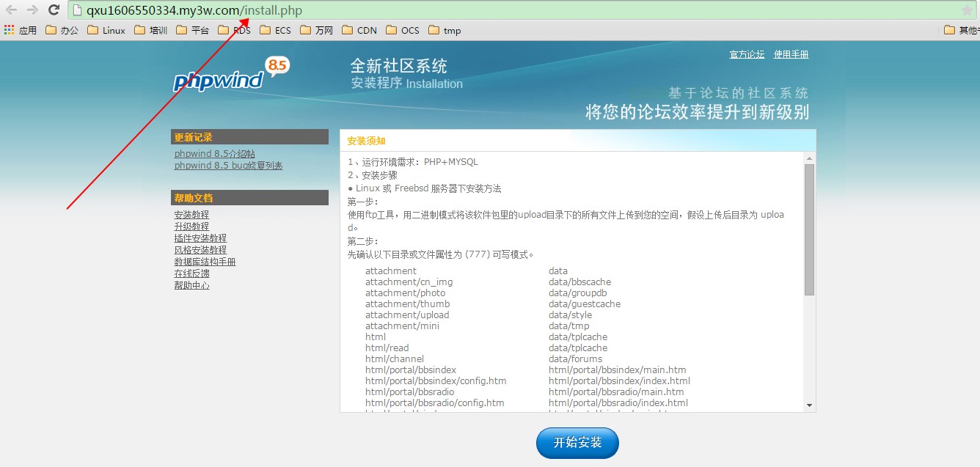The width and height of the screenshot is (980, 467).
Task: Click the install notes scrollbar thumb
Action: 809,229
